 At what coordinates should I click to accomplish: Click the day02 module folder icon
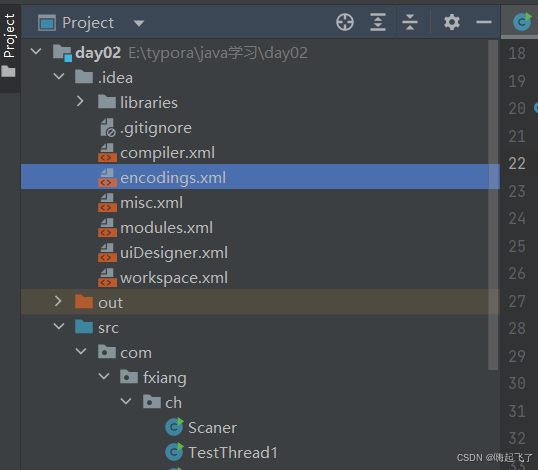pos(62,53)
